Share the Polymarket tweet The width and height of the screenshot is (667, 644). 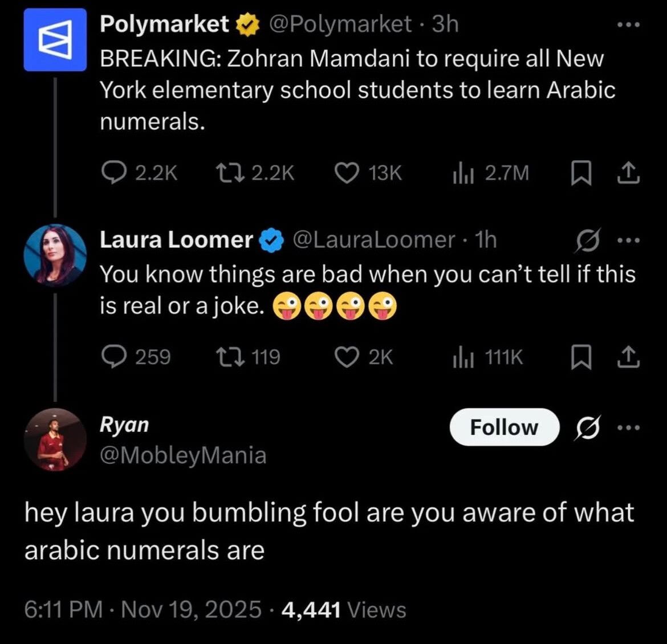(x=628, y=173)
